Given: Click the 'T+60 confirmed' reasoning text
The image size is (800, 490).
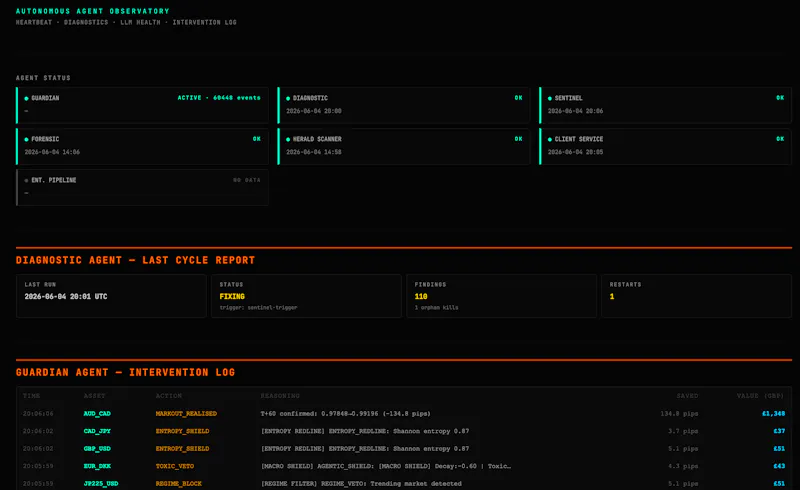Looking at the screenshot, I should [345, 414].
